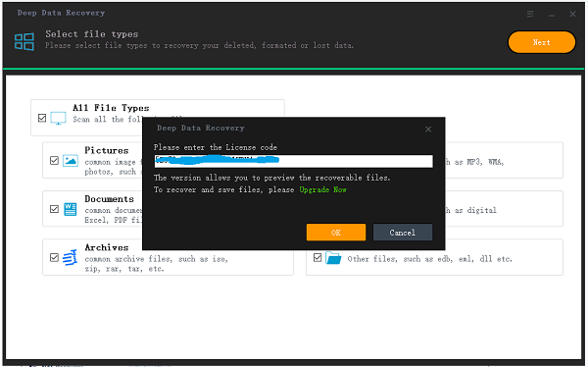Uncheck the Pictures checkbox

pyautogui.click(x=54, y=160)
